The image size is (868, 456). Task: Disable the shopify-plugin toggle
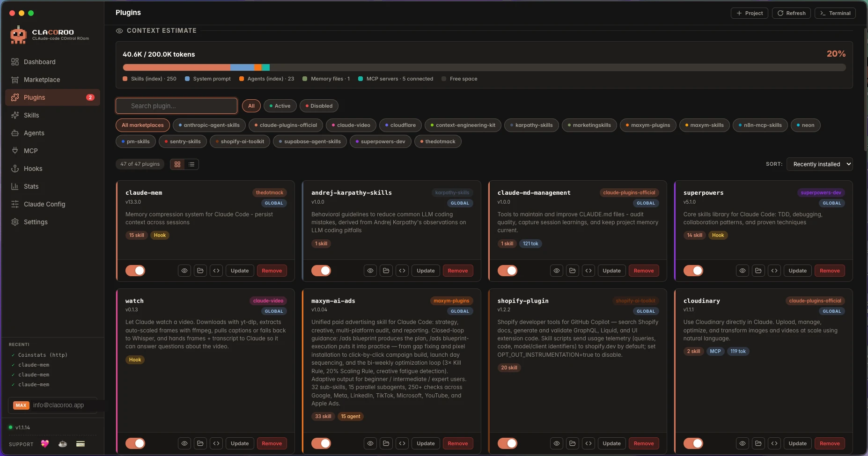tap(508, 443)
